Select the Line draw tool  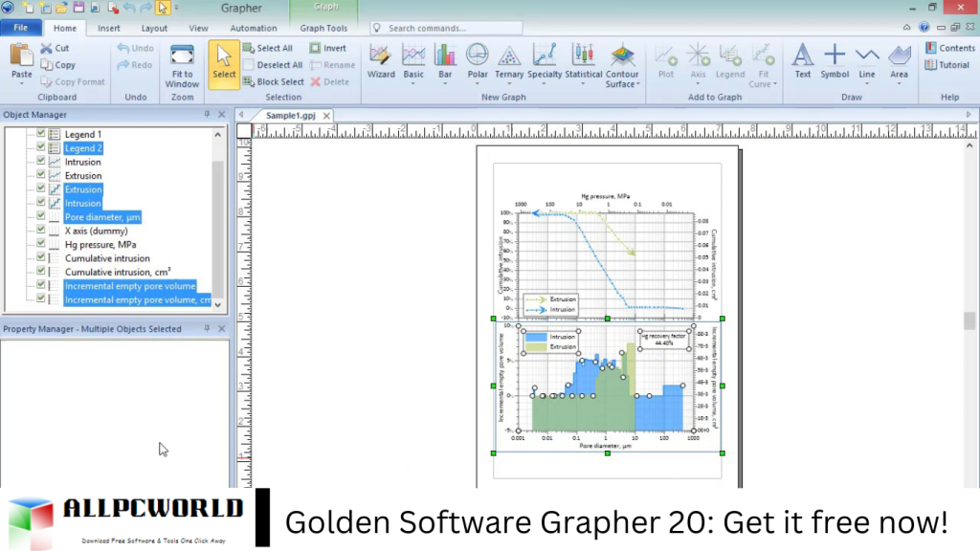pos(867,64)
